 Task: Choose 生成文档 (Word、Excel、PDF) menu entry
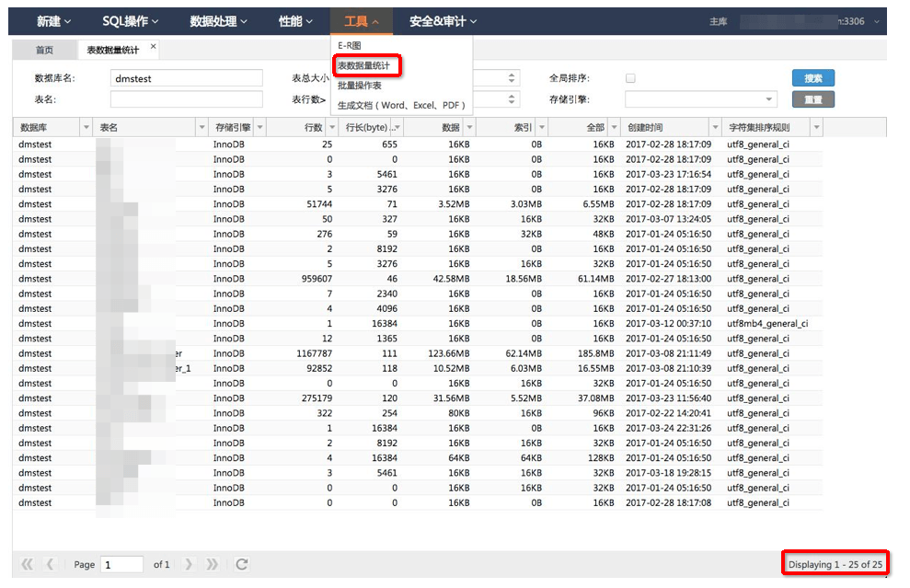coord(401,105)
